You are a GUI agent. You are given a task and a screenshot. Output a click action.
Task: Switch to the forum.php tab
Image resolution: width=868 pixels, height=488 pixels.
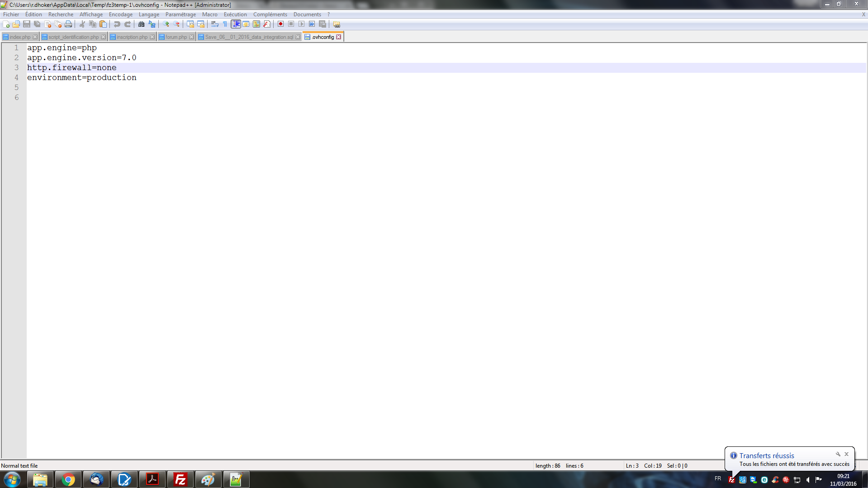(176, 37)
